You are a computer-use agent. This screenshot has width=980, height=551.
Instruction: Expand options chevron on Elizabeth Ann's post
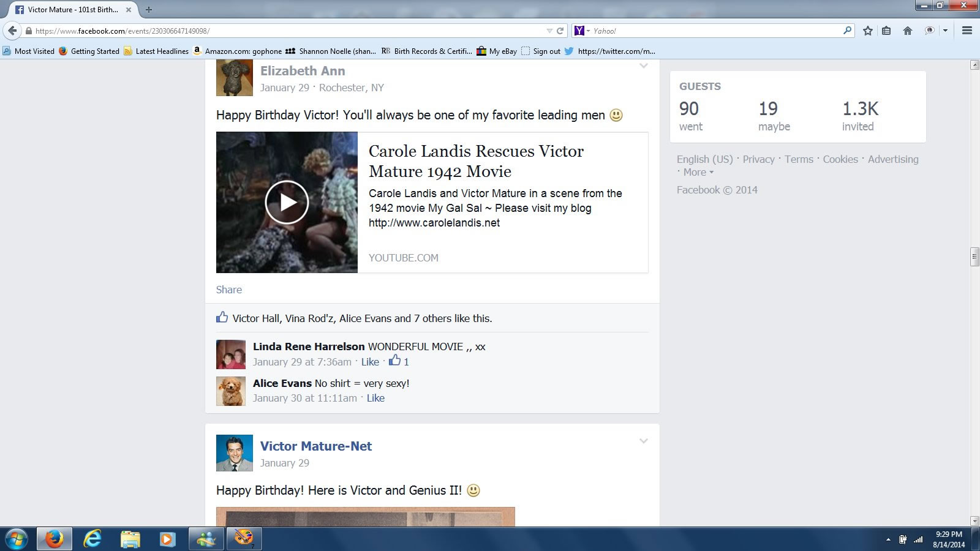click(x=644, y=66)
